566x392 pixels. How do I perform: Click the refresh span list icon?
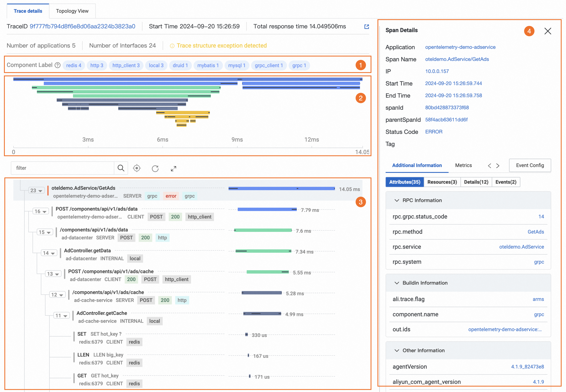(155, 168)
